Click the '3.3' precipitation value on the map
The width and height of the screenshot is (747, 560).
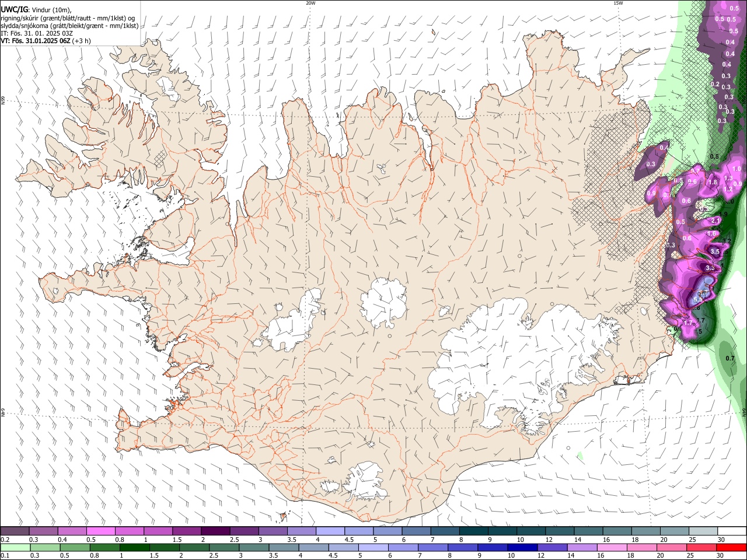coord(710,268)
